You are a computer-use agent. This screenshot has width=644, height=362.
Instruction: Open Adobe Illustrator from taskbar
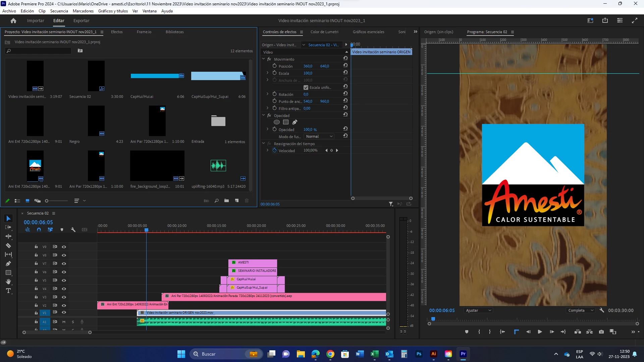click(434, 354)
